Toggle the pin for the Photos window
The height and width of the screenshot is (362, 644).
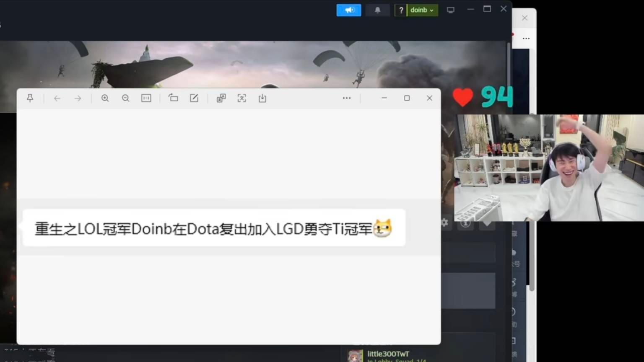coord(30,98)
